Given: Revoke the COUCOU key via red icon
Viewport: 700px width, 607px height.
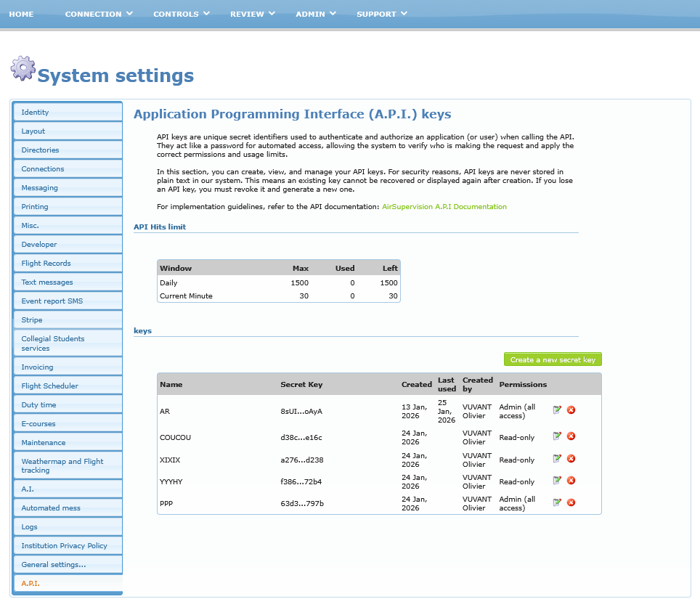Looking at the screenshot, I should pos(571,436).
